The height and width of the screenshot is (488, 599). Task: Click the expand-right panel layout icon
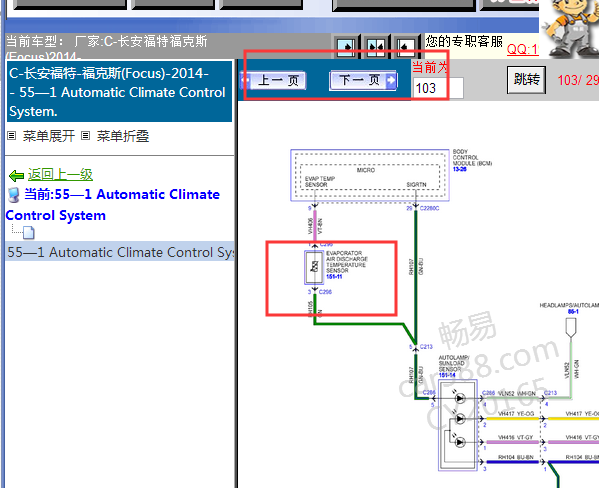coord(346,48)
